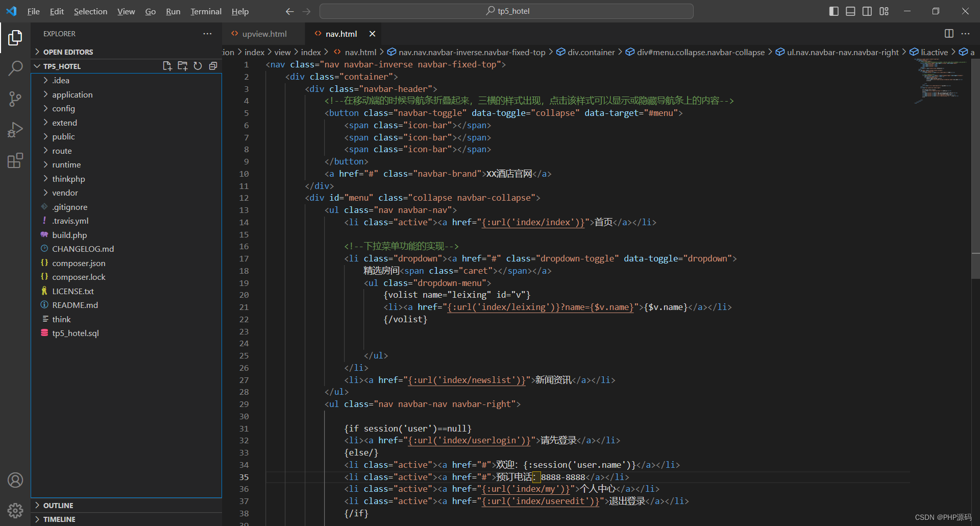Open the Manage gear icon
Image resolution: width=980 pixels, height=526 pixels.
coord(15,510)
